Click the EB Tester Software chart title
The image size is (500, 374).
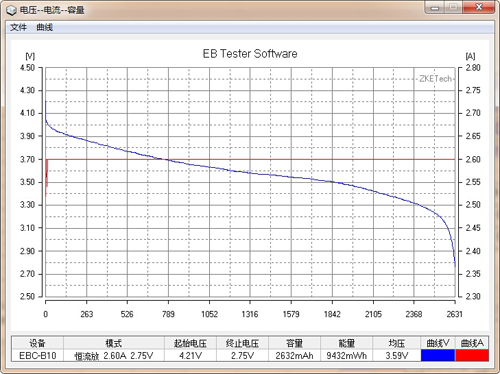(x=250, y=54)
